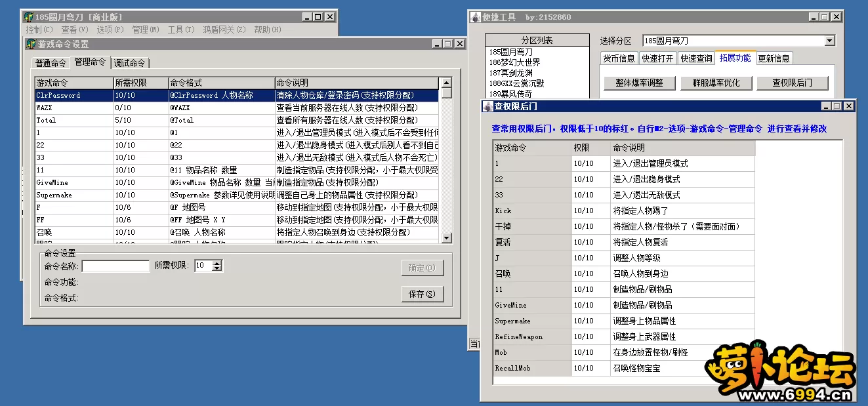Maximize the 查权限后门 window
The image size is (868, 406).
pyautogui.click(x=837, y=106)
